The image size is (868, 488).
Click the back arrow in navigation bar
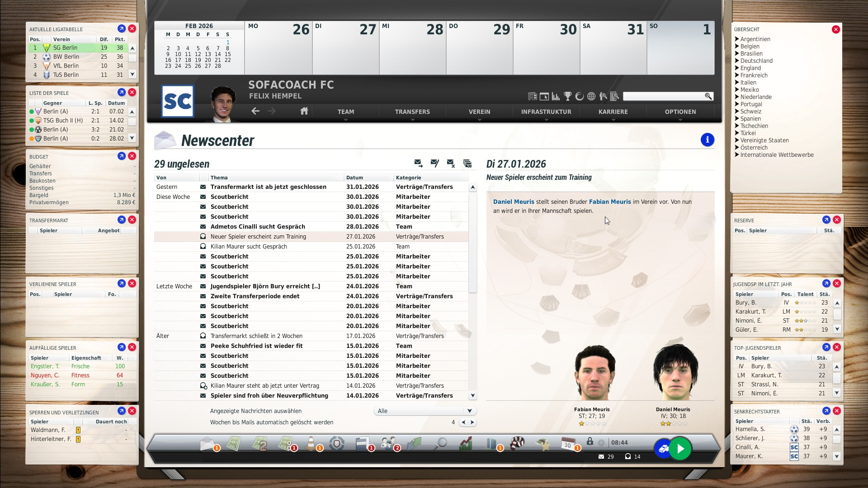tap(255, 111)
